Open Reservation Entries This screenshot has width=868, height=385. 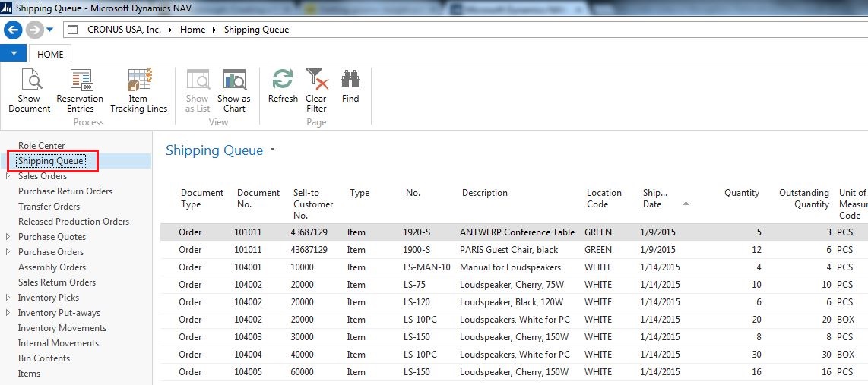coord(81,90)
